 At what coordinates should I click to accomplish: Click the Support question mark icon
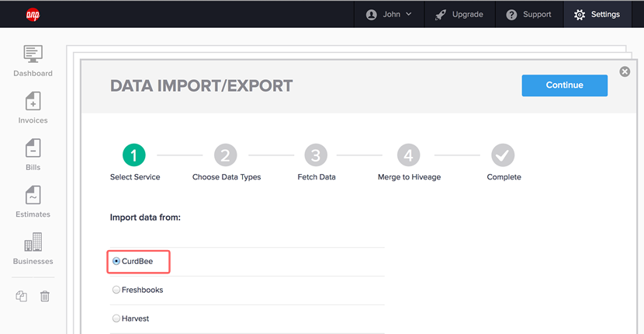[x=511, y=15]
